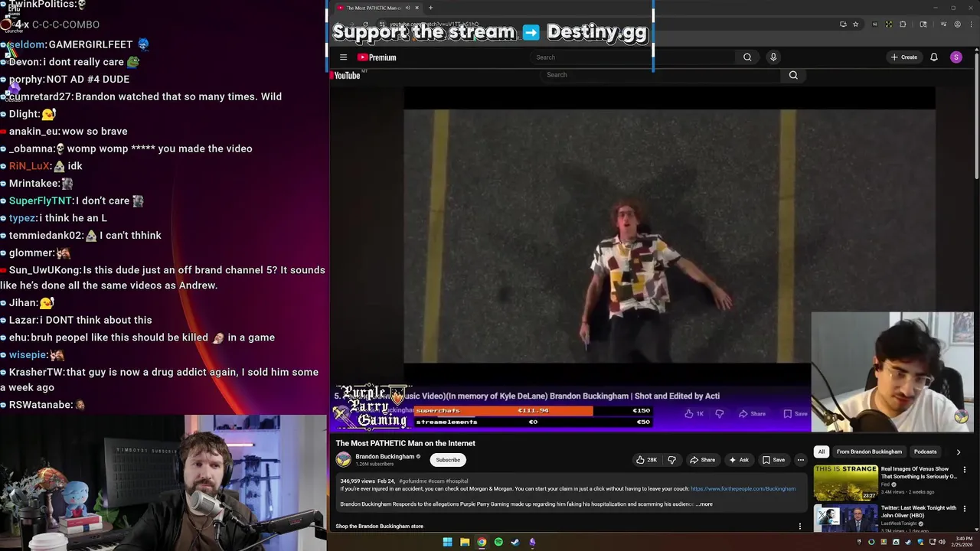Screen dimensions: 980x551
Task: Select the From Brandon Buckingham chip
Action: coord(869,452)
